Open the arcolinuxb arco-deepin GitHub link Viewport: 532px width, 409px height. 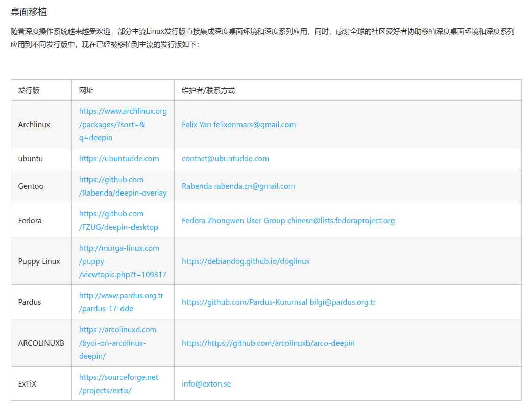[268, 343]
